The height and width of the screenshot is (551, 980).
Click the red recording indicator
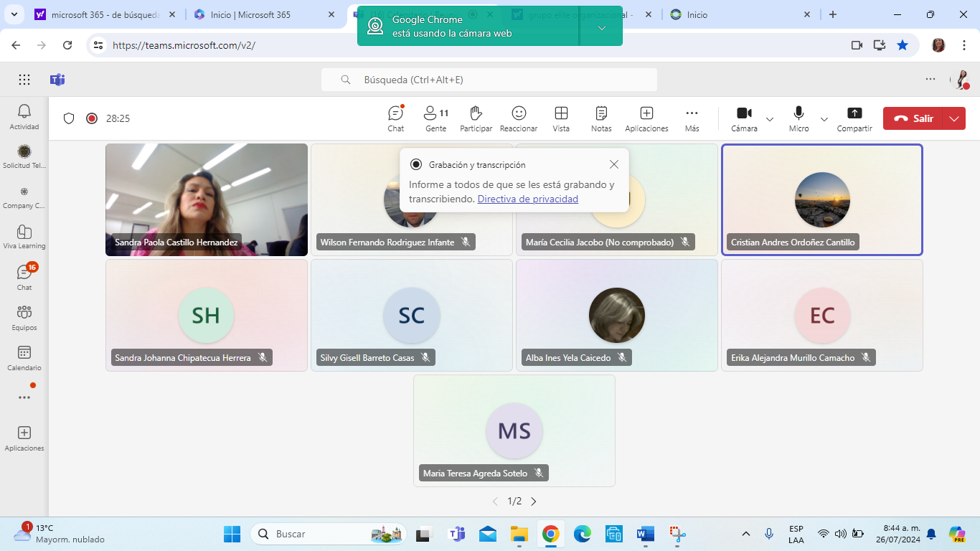pos(92,118)
